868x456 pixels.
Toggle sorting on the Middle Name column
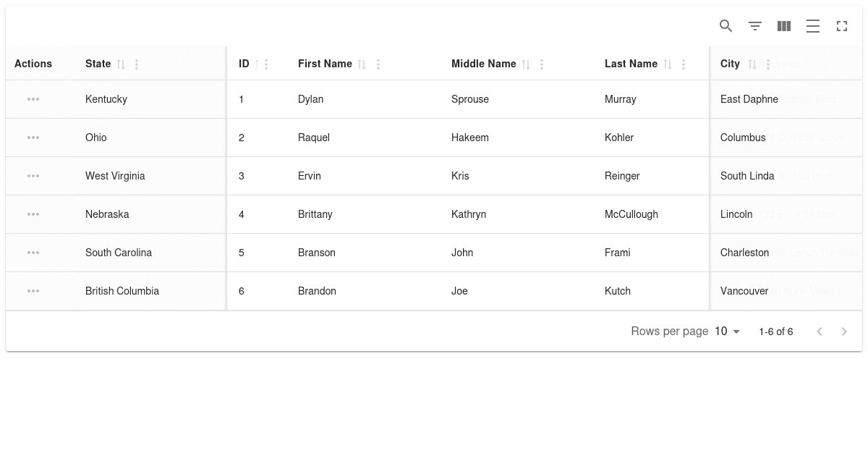pyautogui.click(x=527, y=64)
